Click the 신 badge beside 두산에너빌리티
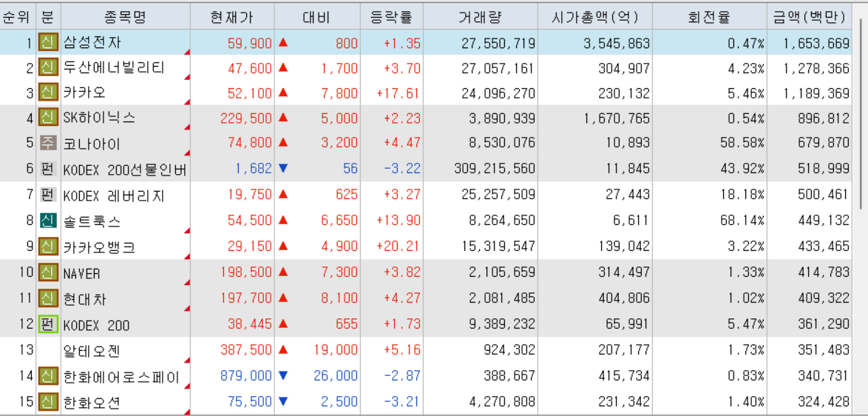The image size is (868, 416). click(48, 68)
